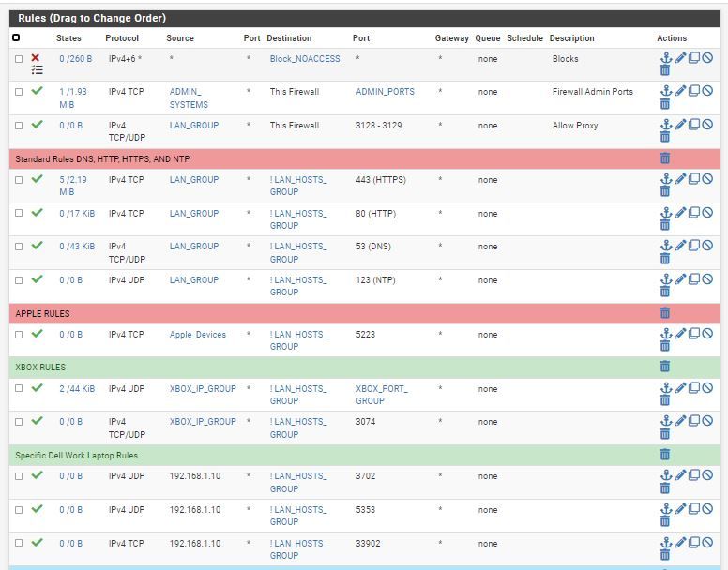The height and width of the screenshot is (570, 728).
Task: View states 0 /260 B of Blocks rule
Action: 76,59
